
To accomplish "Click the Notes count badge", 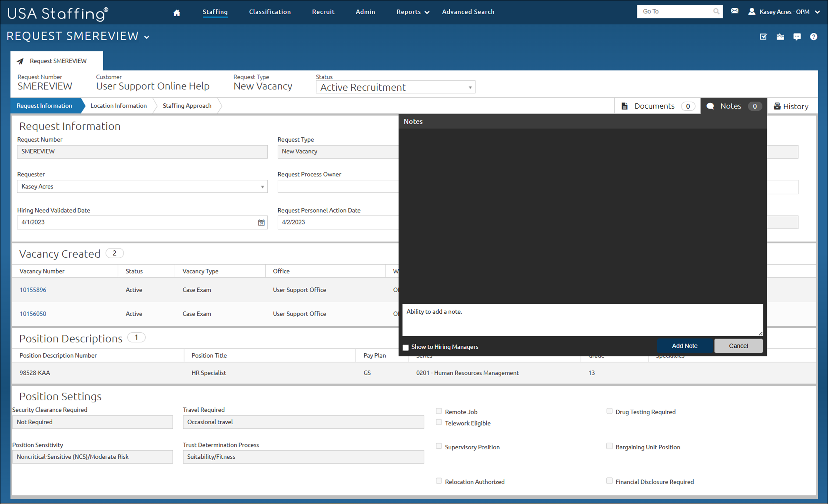I will (x=755, y=106).
